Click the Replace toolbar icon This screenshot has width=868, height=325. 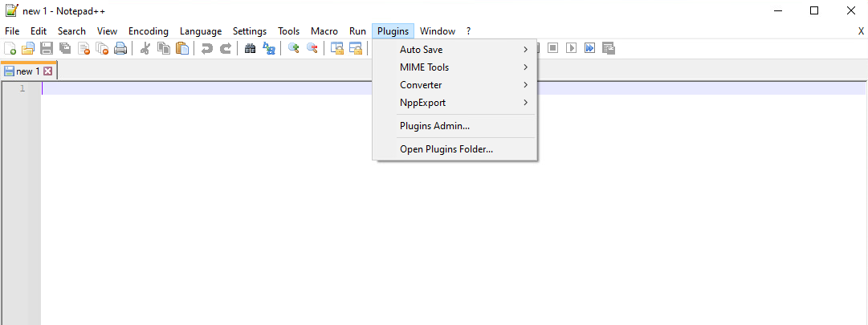pyautogui.click(x=268, y=48)
